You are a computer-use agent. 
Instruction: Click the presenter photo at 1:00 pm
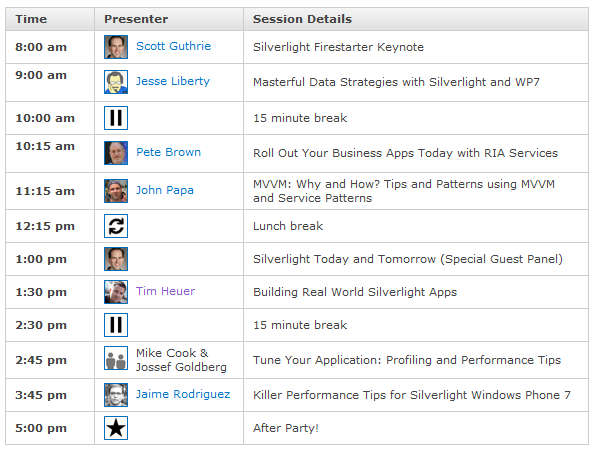(116, 259)
